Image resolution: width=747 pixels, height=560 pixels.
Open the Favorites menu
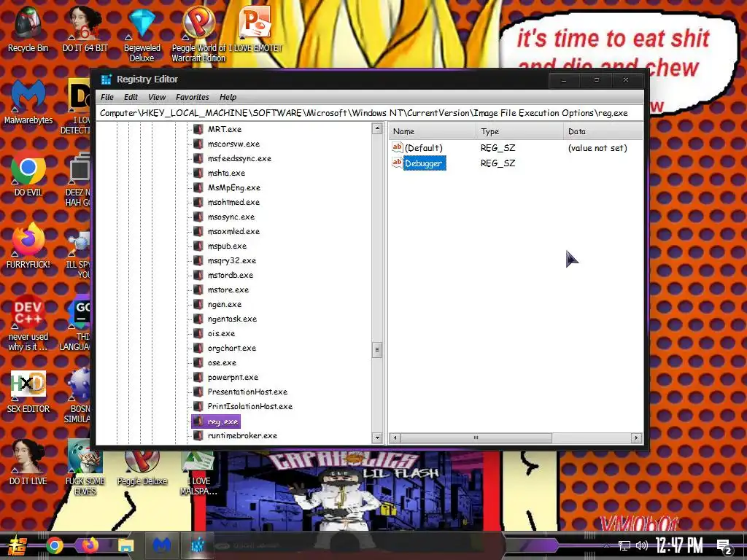tap(192, 97)
